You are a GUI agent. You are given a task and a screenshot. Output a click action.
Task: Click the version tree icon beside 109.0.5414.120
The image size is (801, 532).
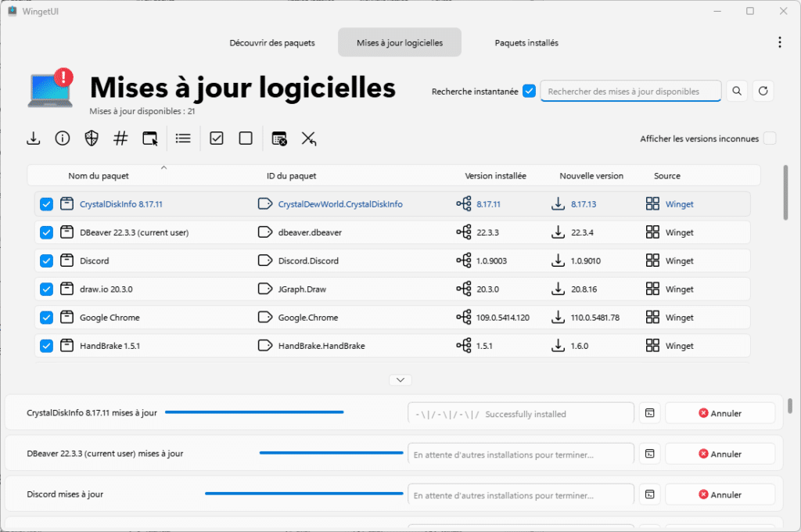point(464,318)
